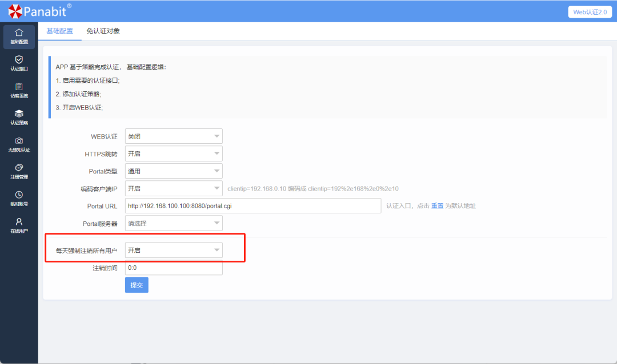Image resolution: width=617 pixels, height=364 pixels.
Task: Click the Portal URL input field
Action: [x=253, y=205]
